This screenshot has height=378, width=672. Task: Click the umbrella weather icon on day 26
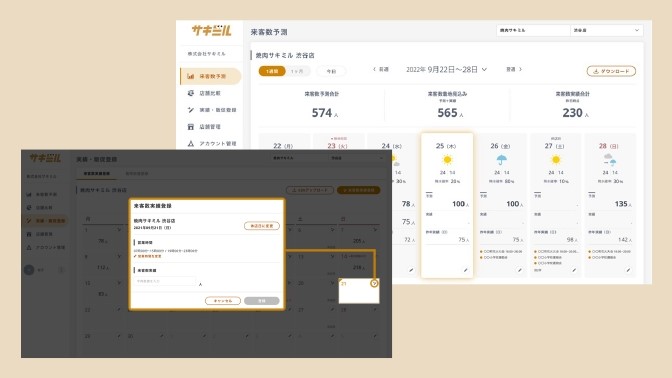[x=501, y=160]
